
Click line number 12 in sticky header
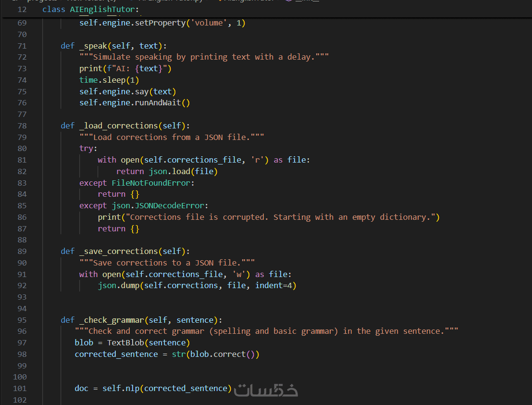click(22, 10)
